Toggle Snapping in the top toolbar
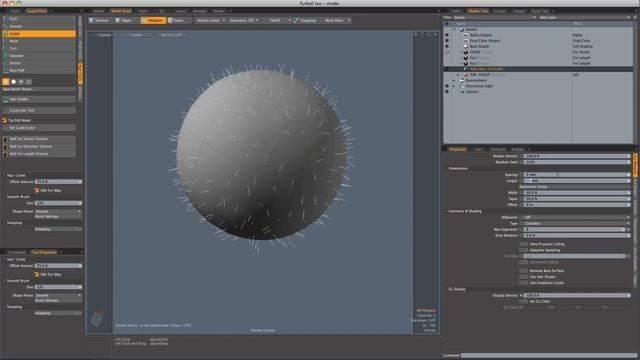This screenshot has width=640, height=360. coord(306,20)
